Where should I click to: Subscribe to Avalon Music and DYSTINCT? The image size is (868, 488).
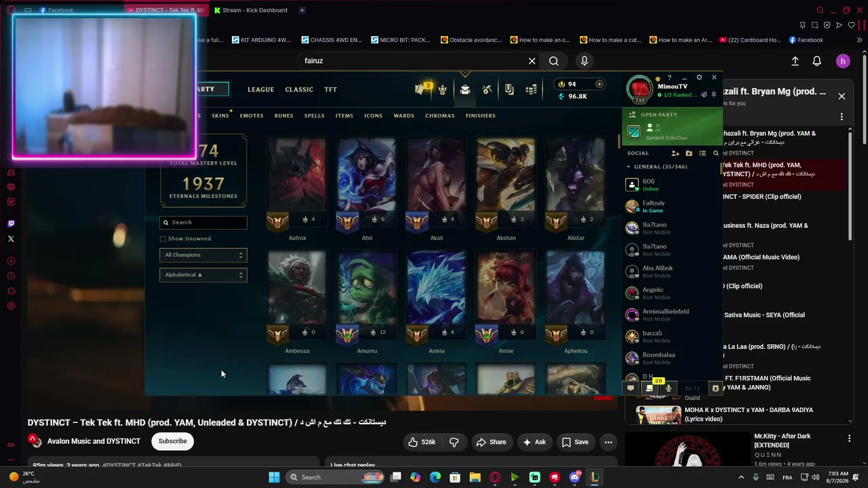(172, 441)
